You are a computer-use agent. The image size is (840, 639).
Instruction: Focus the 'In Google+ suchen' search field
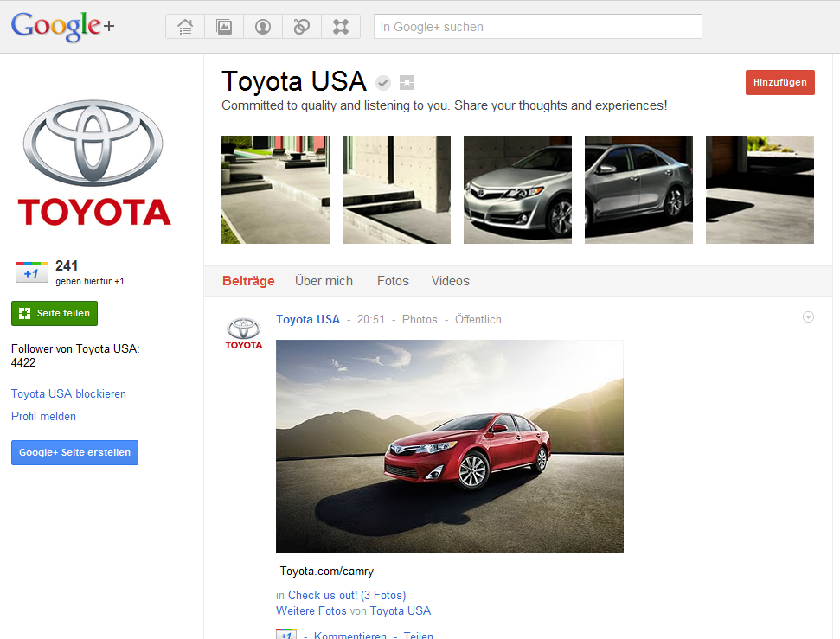point(538,26)
